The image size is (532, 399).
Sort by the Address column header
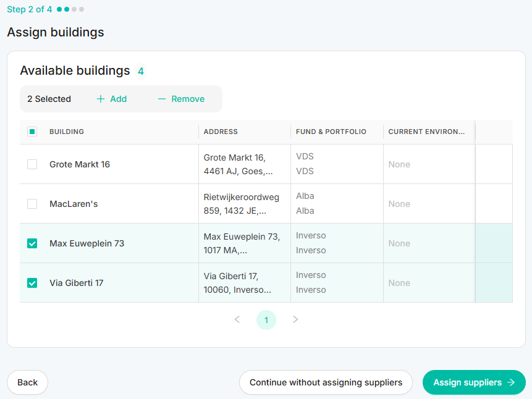click(221, 132)
